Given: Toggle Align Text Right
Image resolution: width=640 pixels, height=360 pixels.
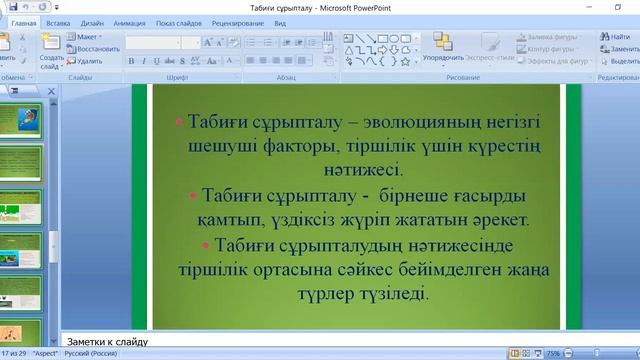Looking at the screenshot, I should coord(276,60).
